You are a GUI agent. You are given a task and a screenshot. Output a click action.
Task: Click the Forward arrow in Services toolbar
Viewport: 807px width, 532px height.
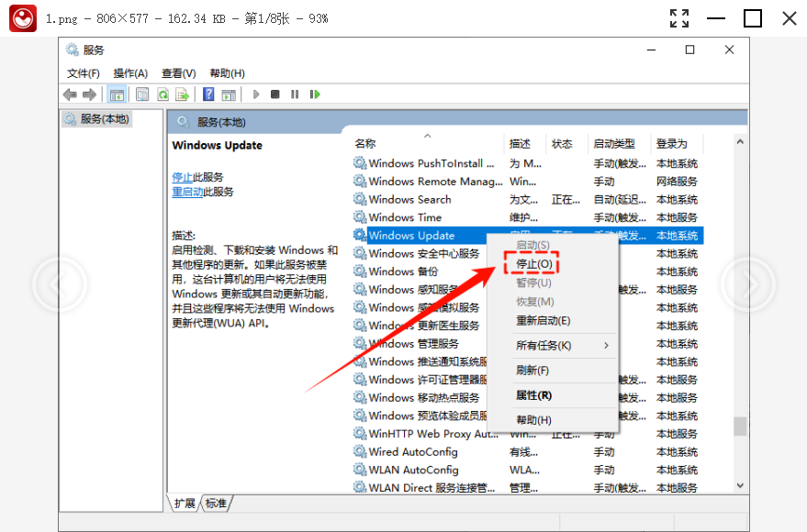[90, 94]
